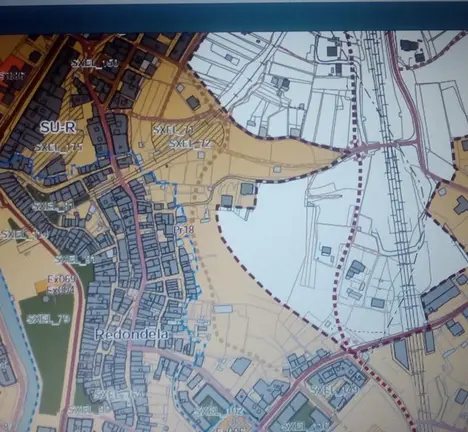Click the red-orange zone in top-left corner

pyautogui.click(x=10, y=77)
